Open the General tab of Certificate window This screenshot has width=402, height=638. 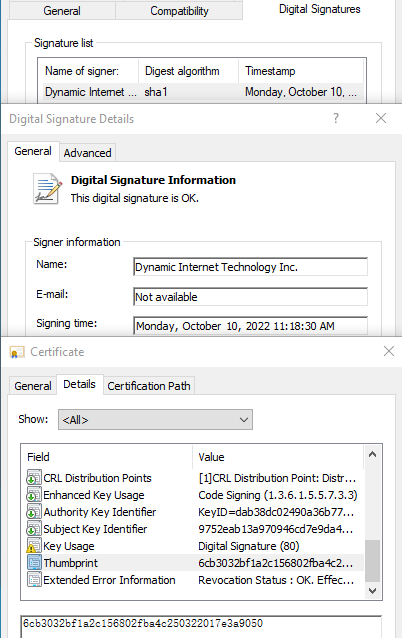pos(33,386)
